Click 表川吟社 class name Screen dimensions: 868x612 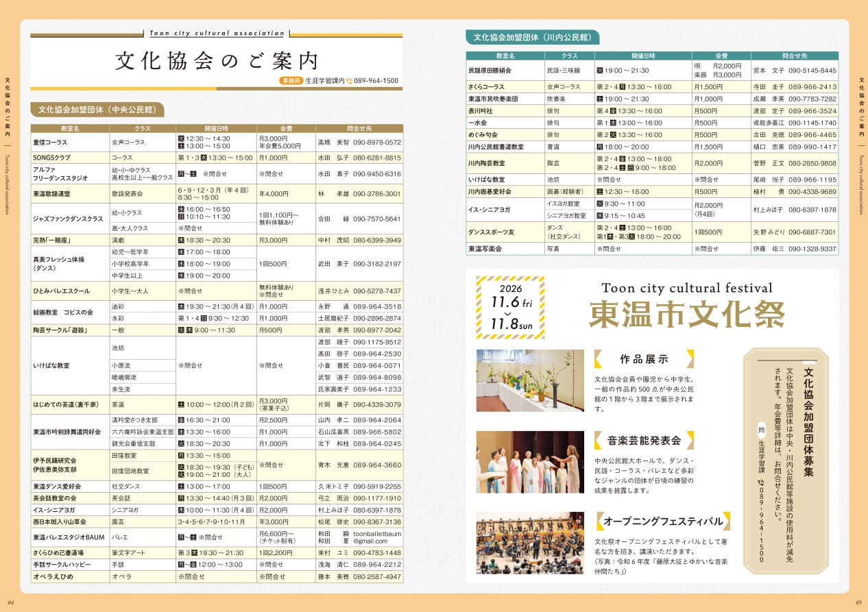click(481, 111)
